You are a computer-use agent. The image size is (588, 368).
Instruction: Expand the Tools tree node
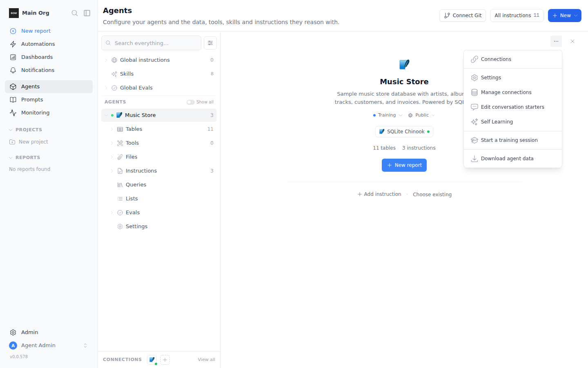point(112,143)
